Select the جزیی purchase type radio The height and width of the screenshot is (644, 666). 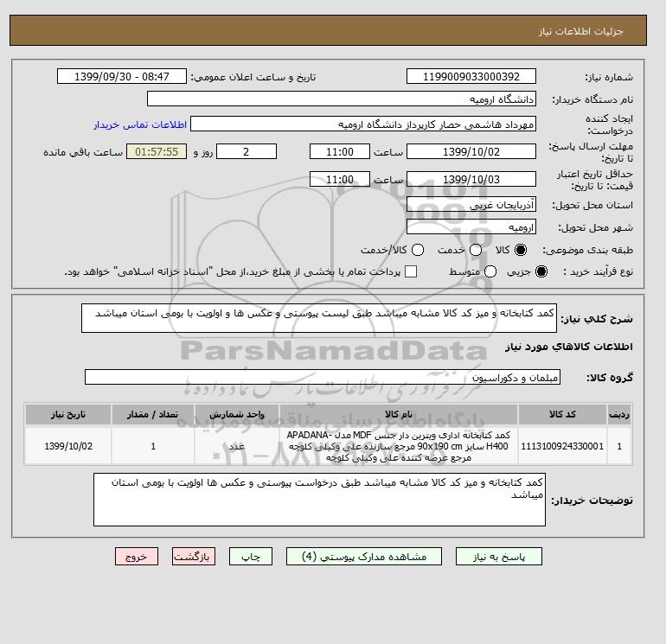click(x=541, y=271)
